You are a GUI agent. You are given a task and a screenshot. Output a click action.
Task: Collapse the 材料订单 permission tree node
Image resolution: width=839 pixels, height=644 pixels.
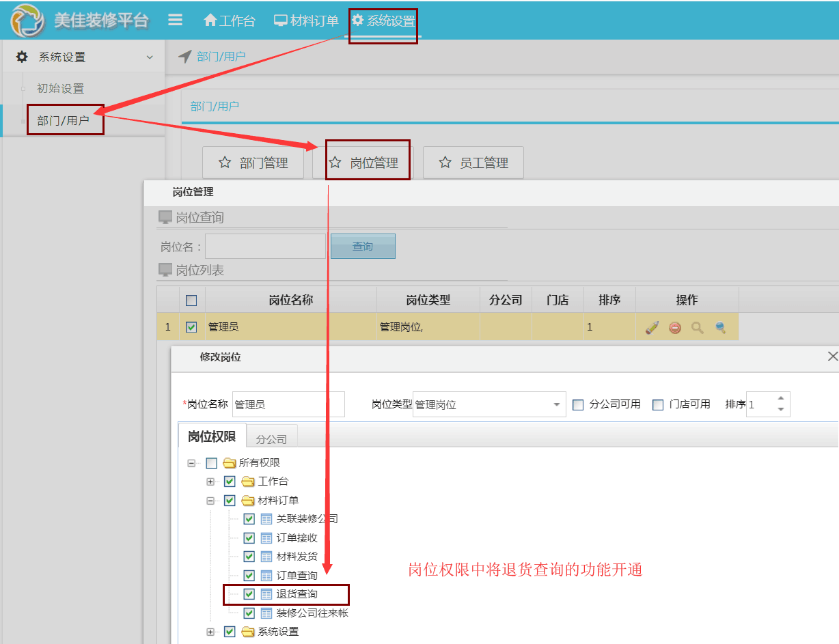click(210, 501)
